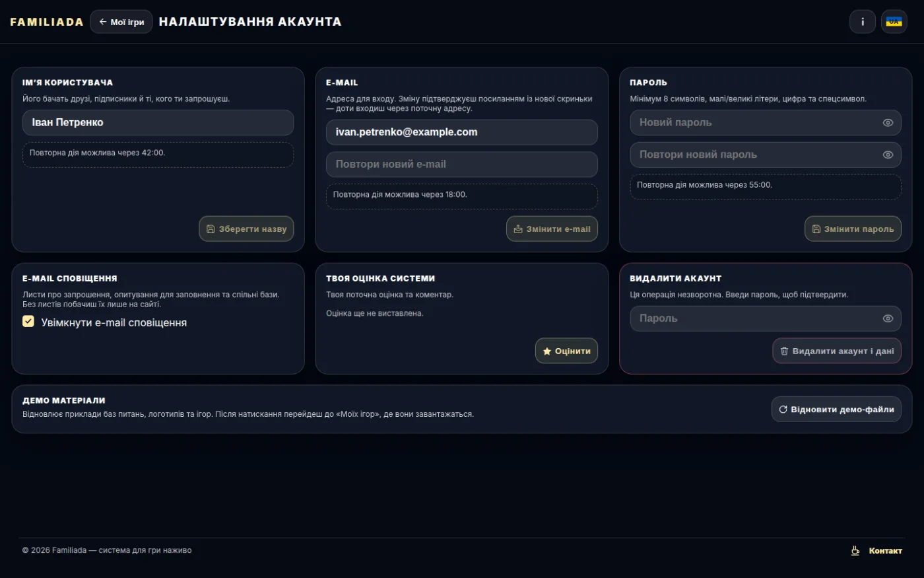Go back to Мої ігри

(x=121, y=22)
